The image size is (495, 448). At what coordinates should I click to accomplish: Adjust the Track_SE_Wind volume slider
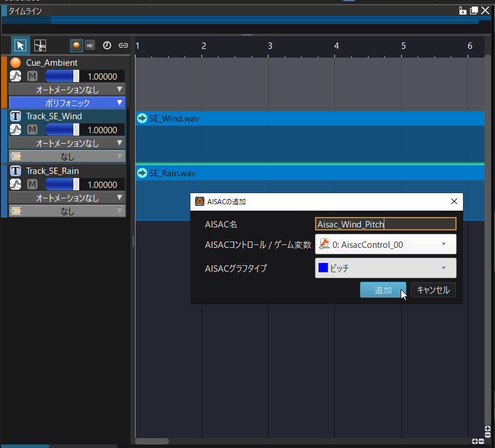pos(62,130)
